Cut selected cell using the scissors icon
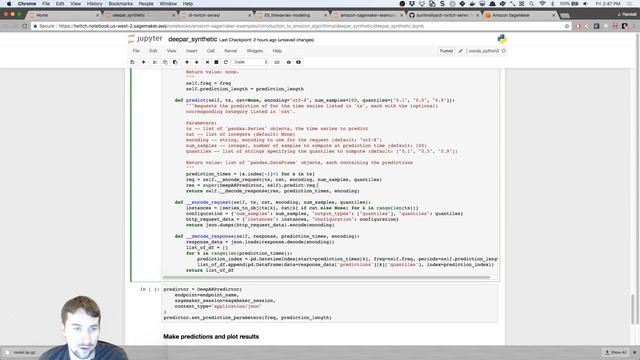Viewport: 640px width, 360px height. (155, 62)
